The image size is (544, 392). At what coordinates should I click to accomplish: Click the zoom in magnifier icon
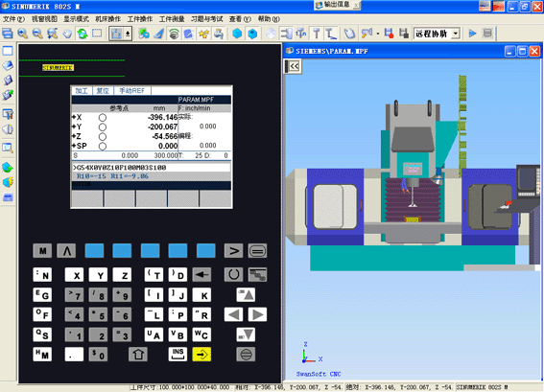click(x=23, y=34)
